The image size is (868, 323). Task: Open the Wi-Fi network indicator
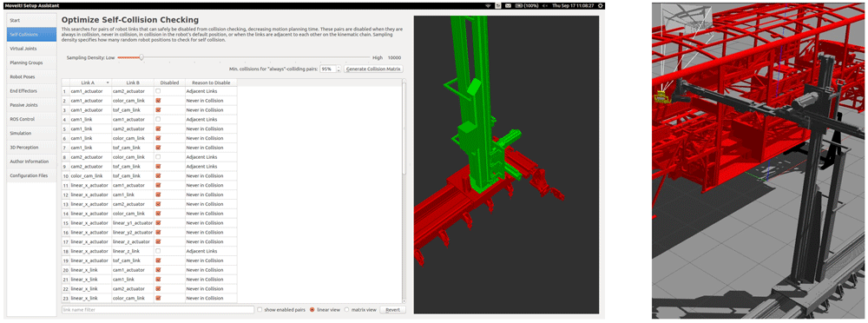point(488,5)
